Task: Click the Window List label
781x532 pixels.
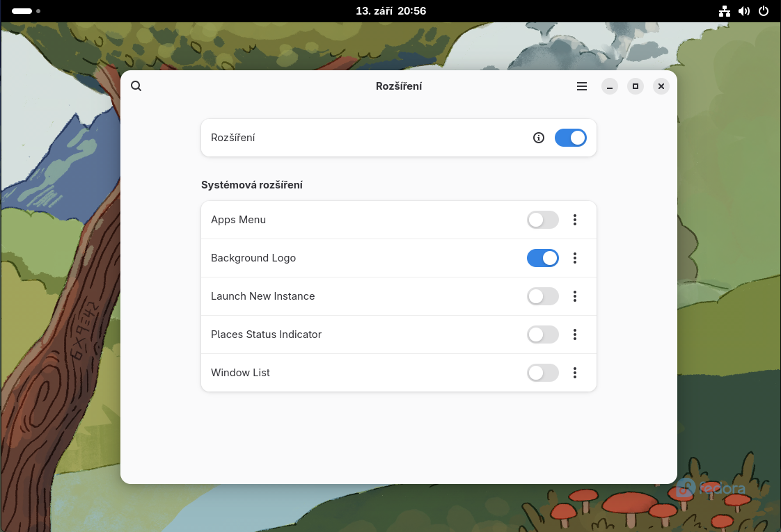Action: (240, 373)
